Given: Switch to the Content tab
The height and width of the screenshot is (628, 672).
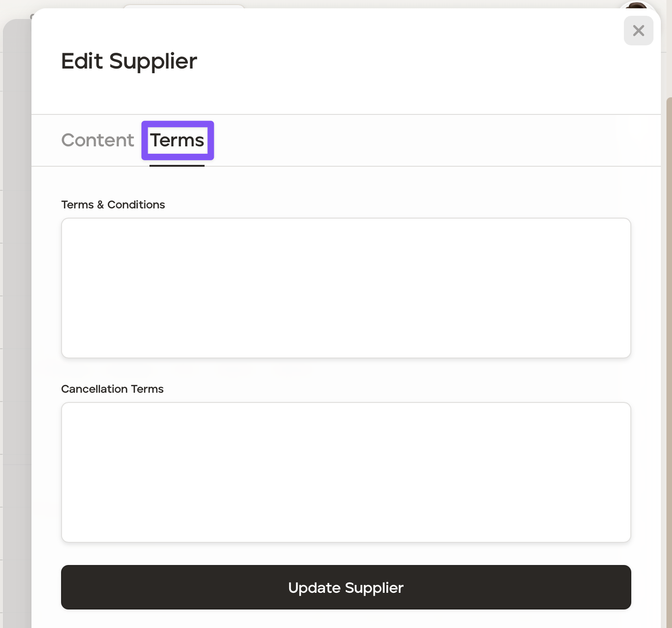Looking at the screenshot, I should (x=98, y=140).
